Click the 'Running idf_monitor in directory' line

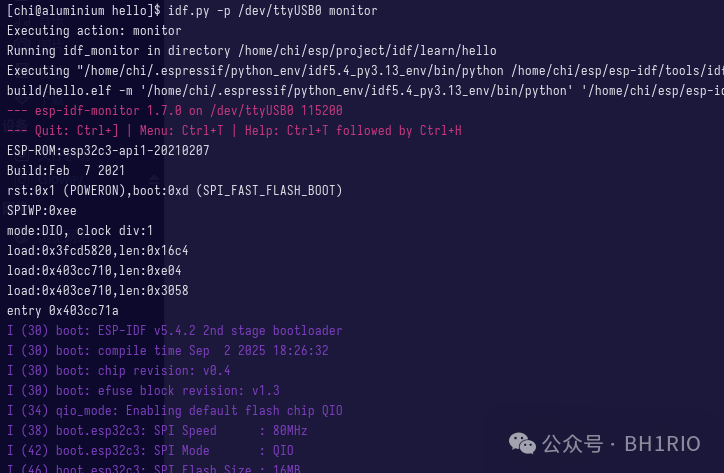(x=252, y=51)
